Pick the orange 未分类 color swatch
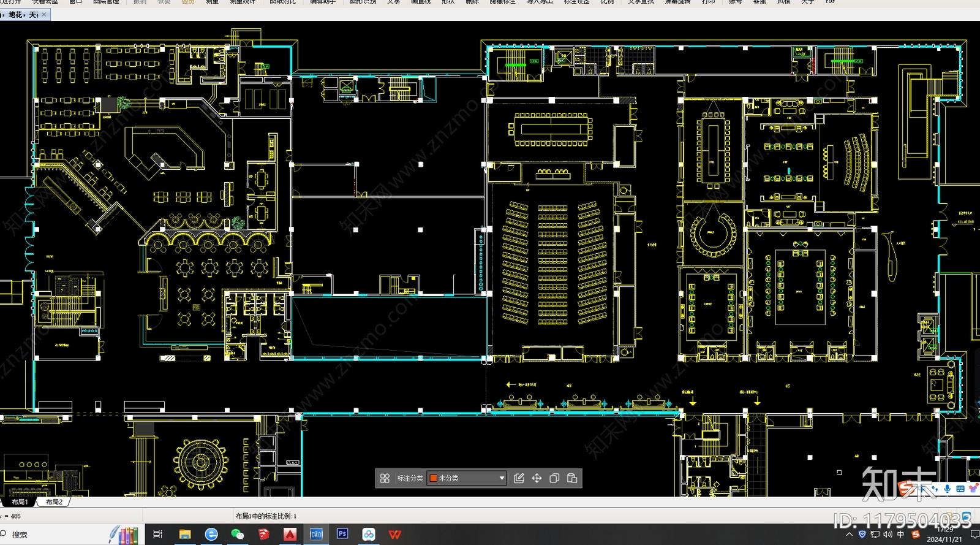The height and width of the screenshot is (545, 980). (x=433, y=478)
